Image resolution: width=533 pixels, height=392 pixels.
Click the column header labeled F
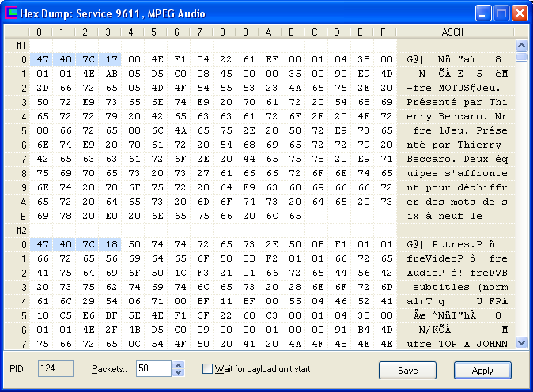tap(384, 32)
